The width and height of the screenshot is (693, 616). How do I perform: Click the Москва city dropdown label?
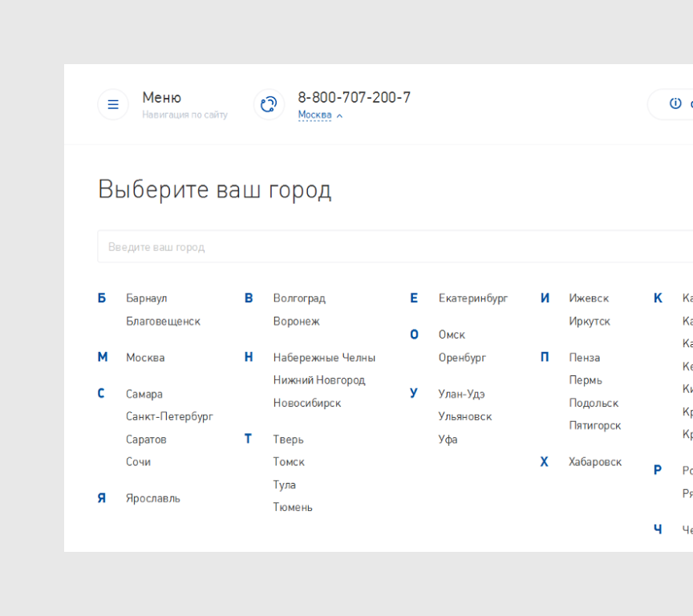314,115
